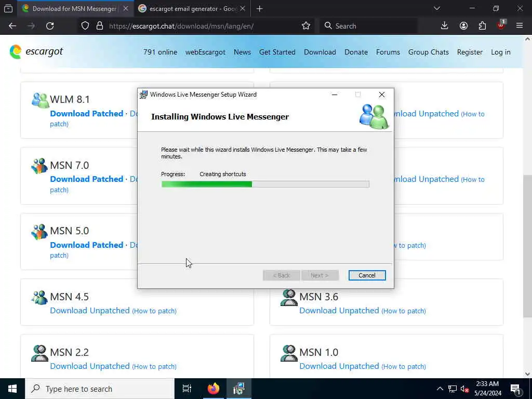The height and width of the screenshot is (399, 532).
Task: Open the Donate nav item
Action: point(356,52)
